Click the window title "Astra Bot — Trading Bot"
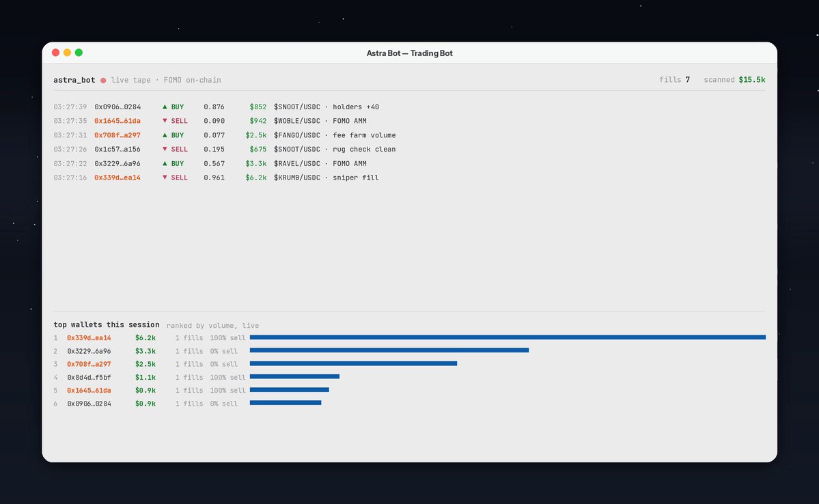The width and height of the screenshot is (819, 504). (410, 53)
